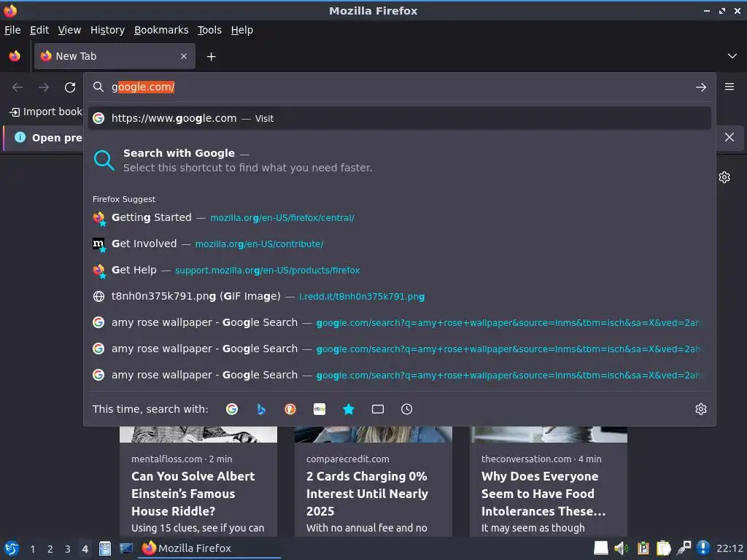Open the LXQt start menu icon
The image size is (747, 560).
click(x=12, y=548)
